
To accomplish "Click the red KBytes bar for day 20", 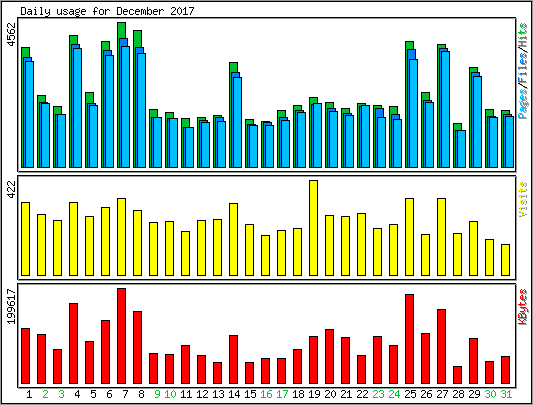I will [329, 356].
